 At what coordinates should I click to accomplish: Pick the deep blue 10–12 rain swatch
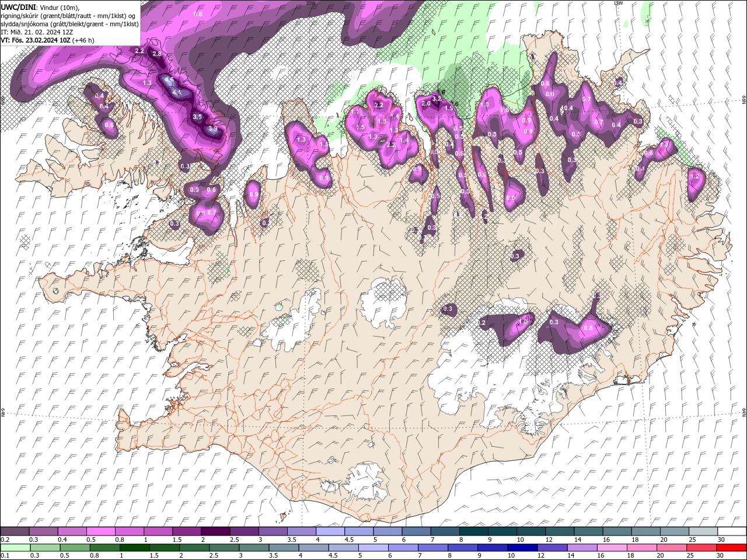(x=522, y=548)
